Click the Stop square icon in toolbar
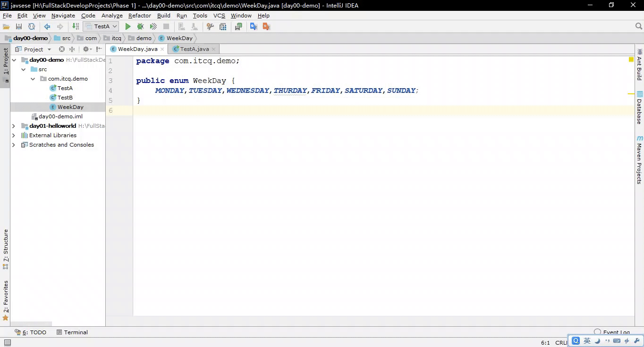 166,26
